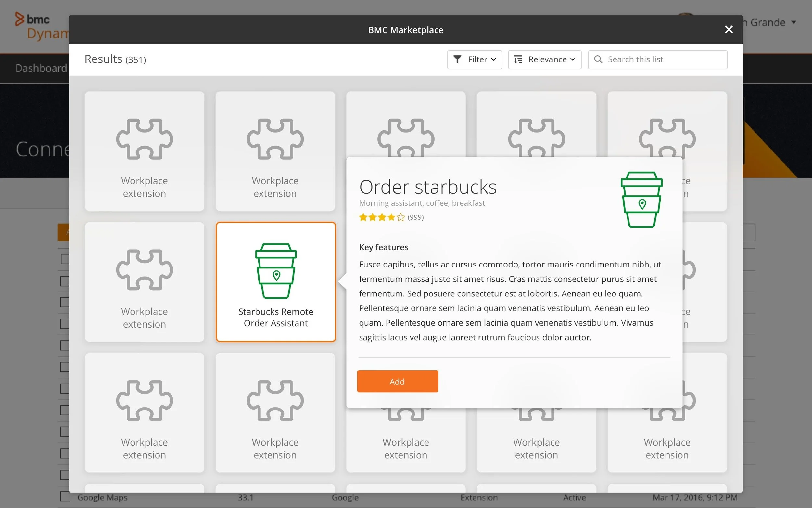This screenshot has height=508, width=812.
Task: Expand the Filter dropdown
Action: tap(475, 59)
